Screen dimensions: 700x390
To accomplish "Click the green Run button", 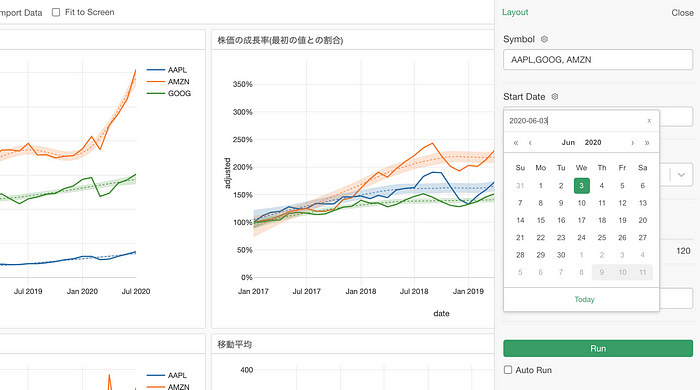I will coord(598,349).
